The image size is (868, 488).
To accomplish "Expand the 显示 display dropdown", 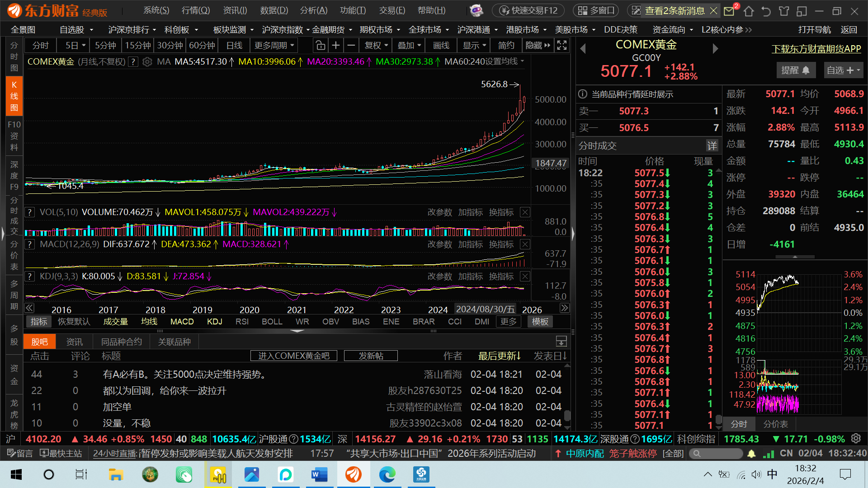I will [474, 45].
